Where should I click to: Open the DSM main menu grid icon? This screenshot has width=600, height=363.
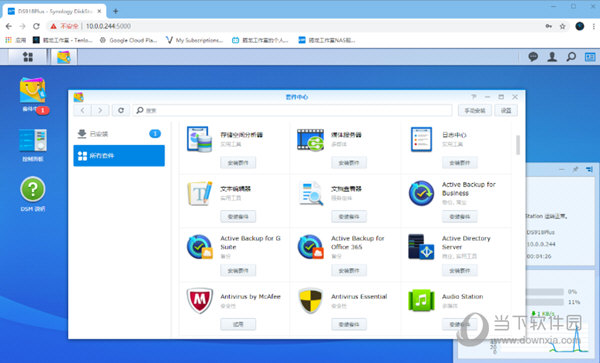pos(28,57)
